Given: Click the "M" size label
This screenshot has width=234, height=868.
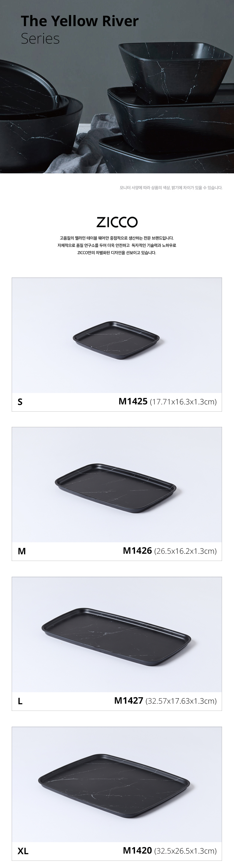Looking at the screenshot, I should (22, 552).
